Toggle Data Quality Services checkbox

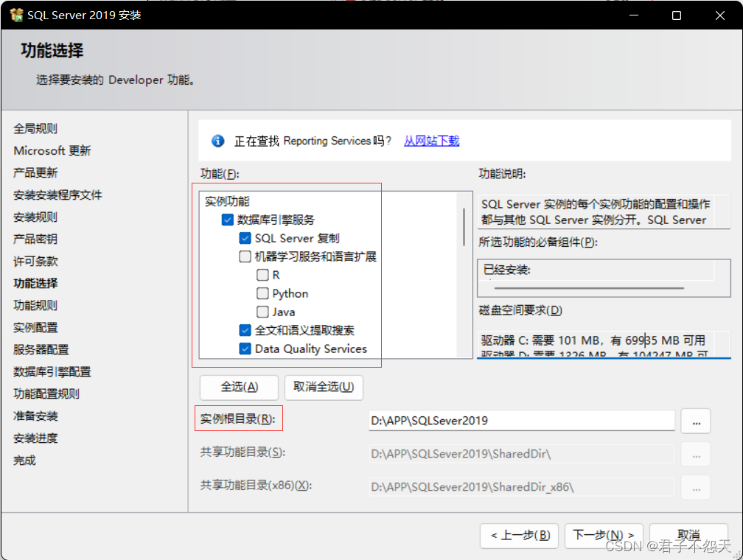(x=245, y=349)
